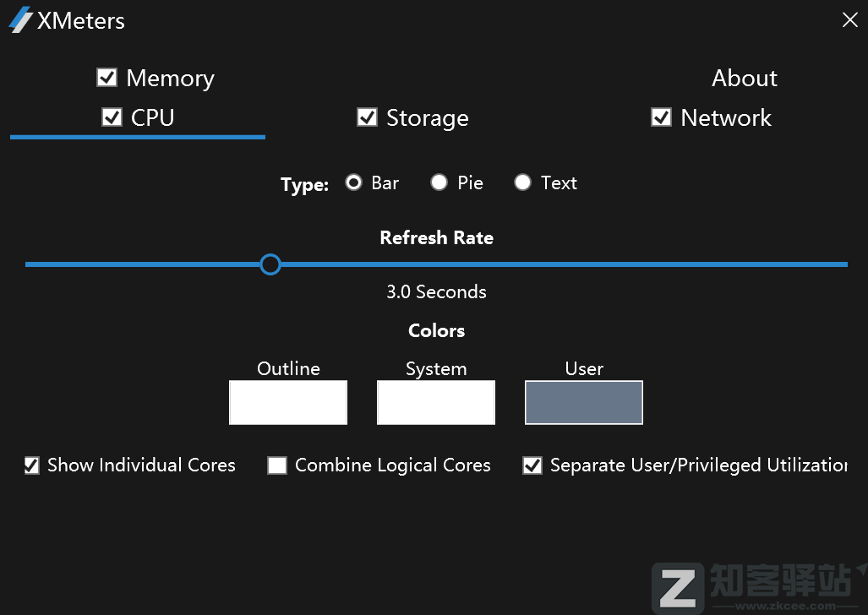Enable Combine Logical Cores
The width and height of the screenshot is (868, 615).
tap(276, 465)
